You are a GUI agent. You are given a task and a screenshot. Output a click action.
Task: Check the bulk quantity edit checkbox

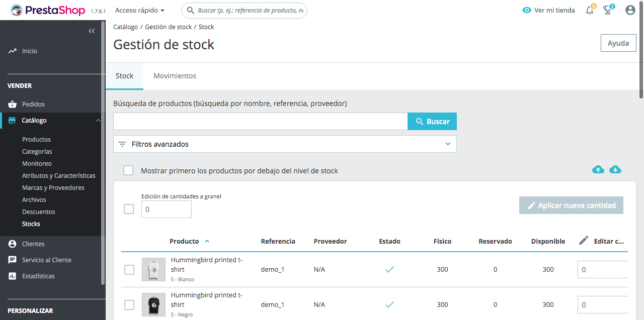click(x=129, y=209)
